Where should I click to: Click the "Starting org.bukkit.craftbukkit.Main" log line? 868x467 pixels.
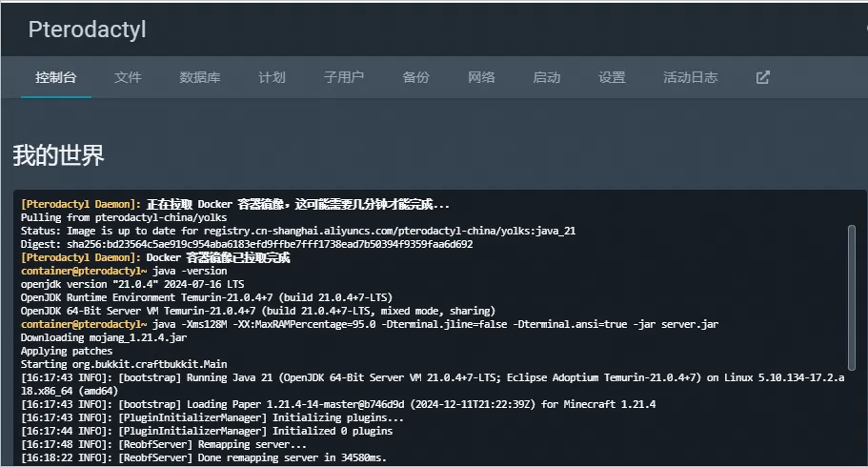coord(124,364)
